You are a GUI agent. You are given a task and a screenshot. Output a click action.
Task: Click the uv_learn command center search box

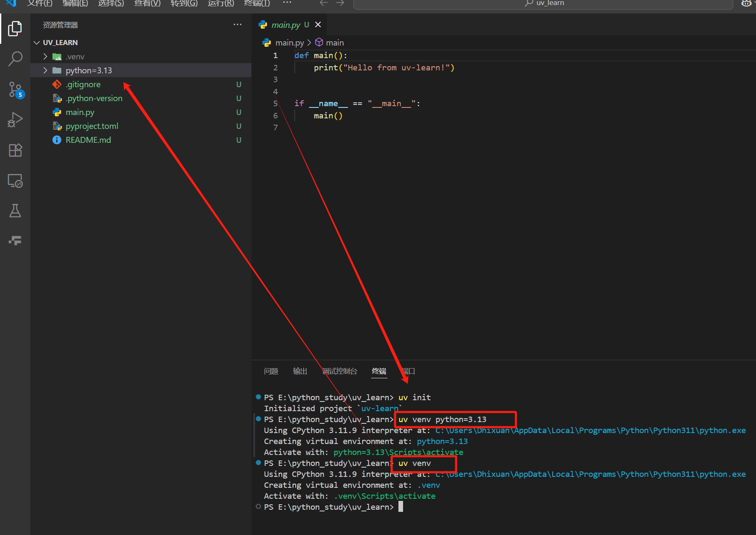543,4
